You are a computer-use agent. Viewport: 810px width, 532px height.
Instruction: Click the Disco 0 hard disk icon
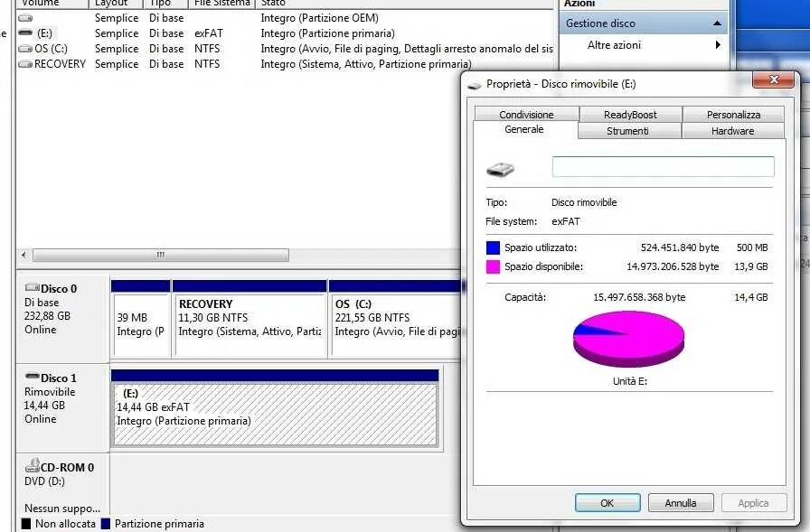click(32, 287)
